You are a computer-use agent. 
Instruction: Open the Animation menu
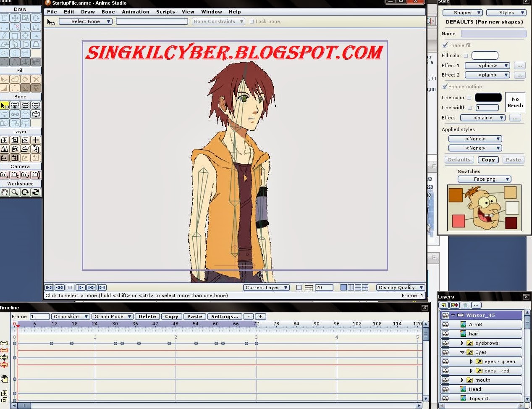(x=135, y=12)
